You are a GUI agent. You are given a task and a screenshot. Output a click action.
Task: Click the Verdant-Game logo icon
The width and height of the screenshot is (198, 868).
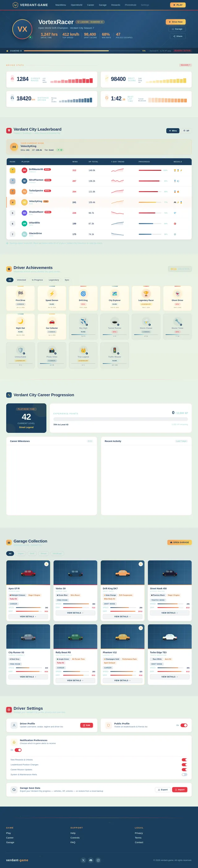(15, 5)
